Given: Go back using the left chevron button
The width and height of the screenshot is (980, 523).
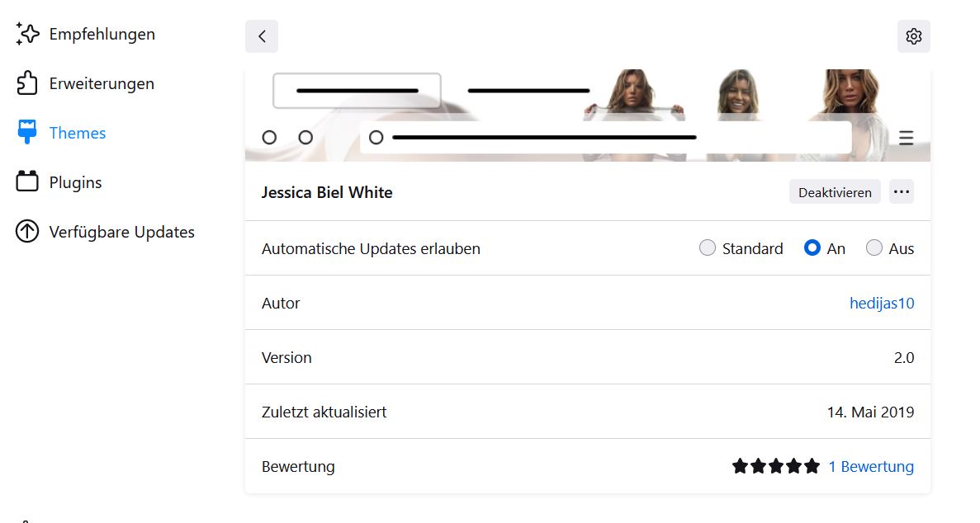Looking at the screenshot, I should tap(262, 36).
